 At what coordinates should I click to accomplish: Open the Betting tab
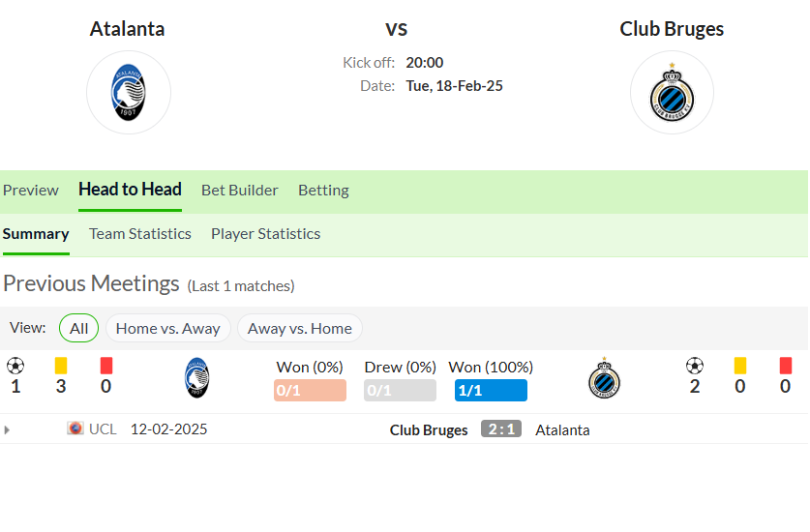[323, 191]
